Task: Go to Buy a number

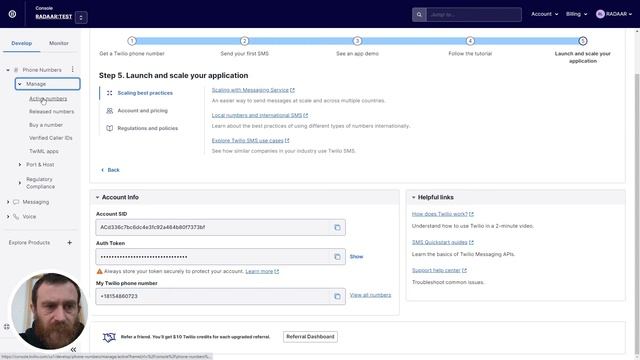Action: pos(46,125)
